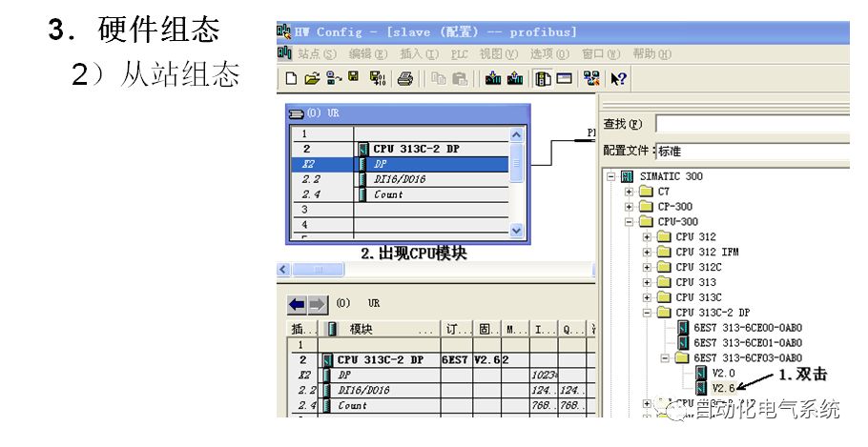Screen dimensions: 868x447
Task: Click the SIMATIC 300 station icon
Action: 628,176
